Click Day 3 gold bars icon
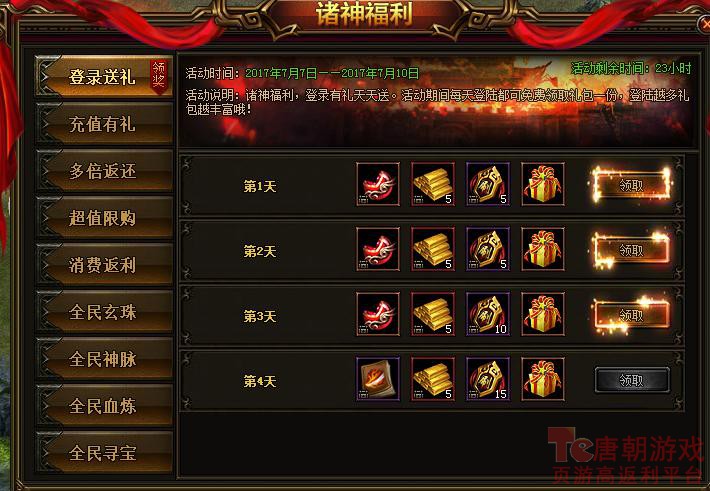This screenshot has height=491, width=710. [433, 314]
